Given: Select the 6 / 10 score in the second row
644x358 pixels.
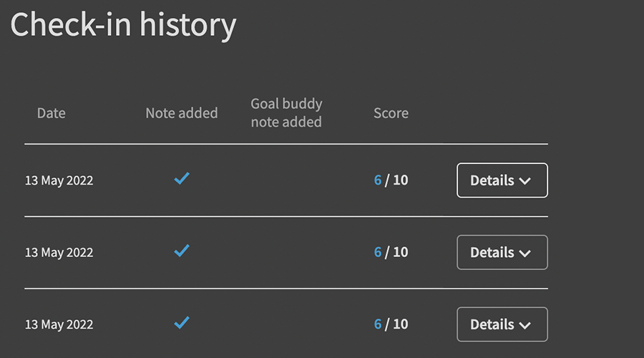Looking at the screenshot, I should 391,253.
